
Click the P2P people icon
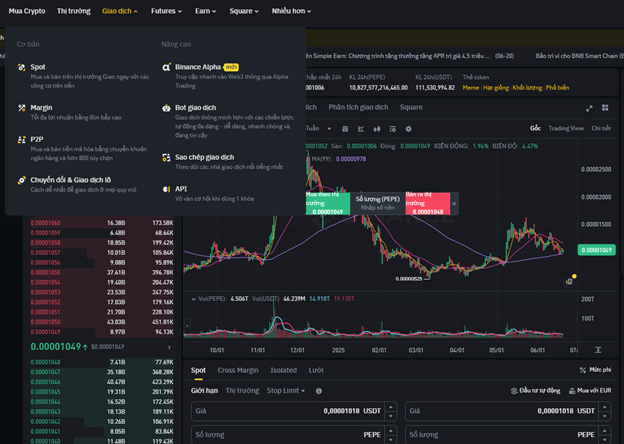[21, 140]
